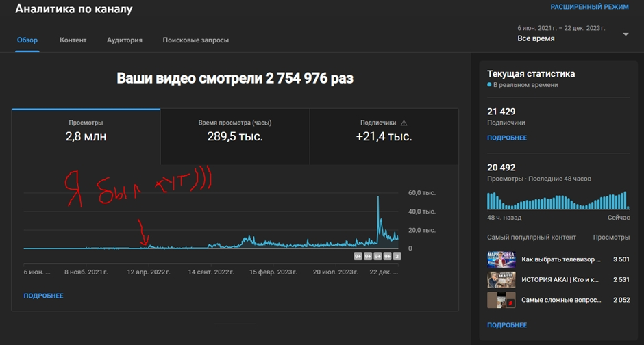Open РАСШИРЕННЫЙ РЕЖИМ advanced mode
Viewport: 644px width, 345px height.
point(589,7)
